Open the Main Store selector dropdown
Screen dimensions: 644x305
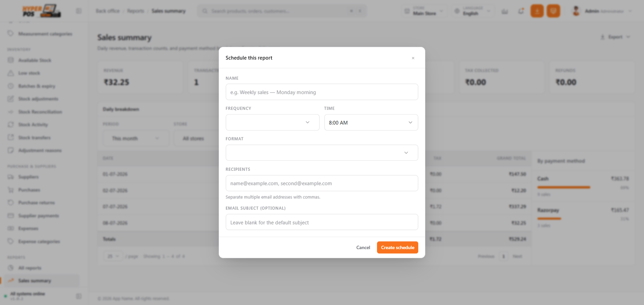coord(424,11)
